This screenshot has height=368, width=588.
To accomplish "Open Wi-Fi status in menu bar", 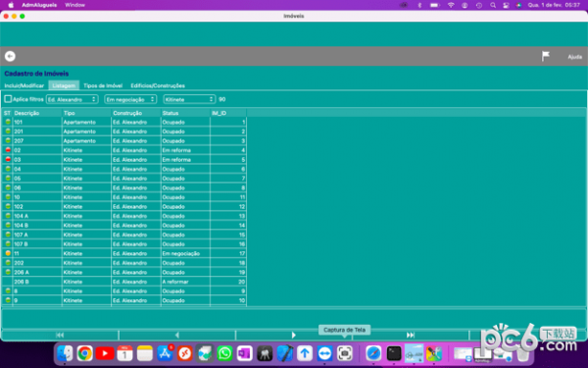I will coord(451,5).
